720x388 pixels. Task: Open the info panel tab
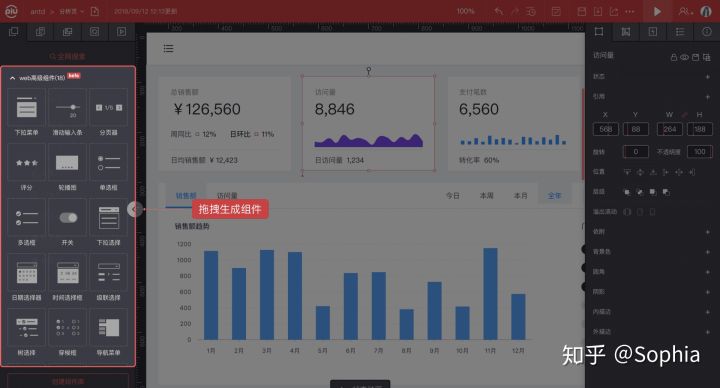coord(707,32)
